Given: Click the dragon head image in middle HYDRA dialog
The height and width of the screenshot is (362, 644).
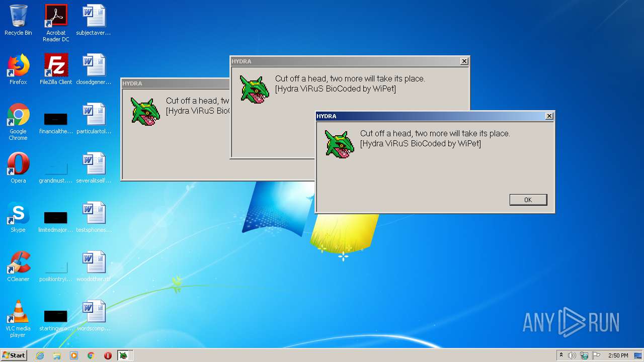Looking at the screenshot, I should pos(255,89).
